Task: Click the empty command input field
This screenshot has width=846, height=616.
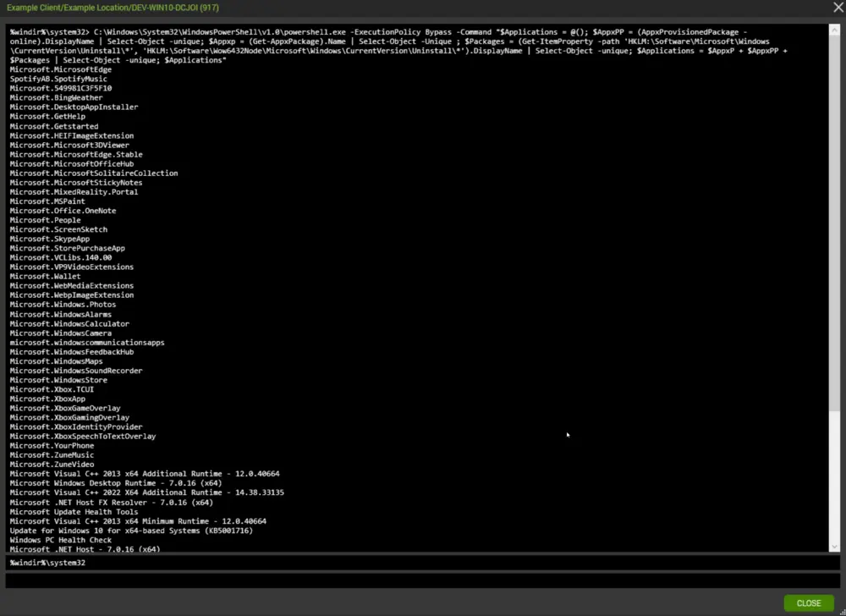Action: click(422, 581)
